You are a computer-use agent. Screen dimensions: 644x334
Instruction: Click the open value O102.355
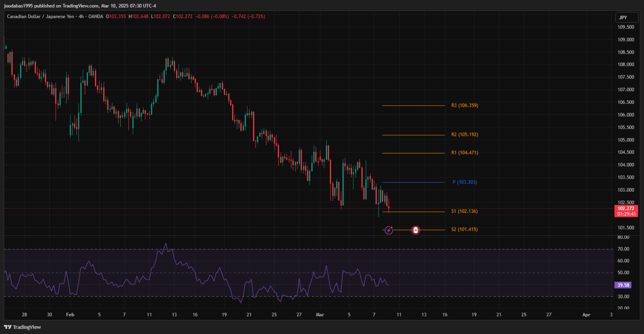pyautogui.click(x=116, y=16)
